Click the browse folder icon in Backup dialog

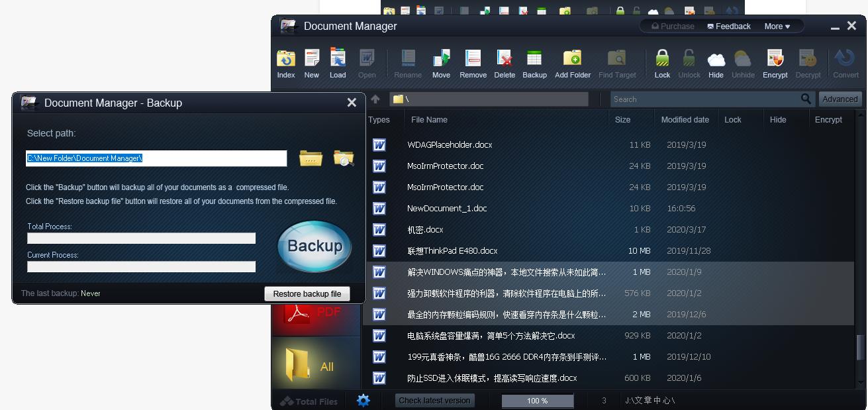pos(310,158)
